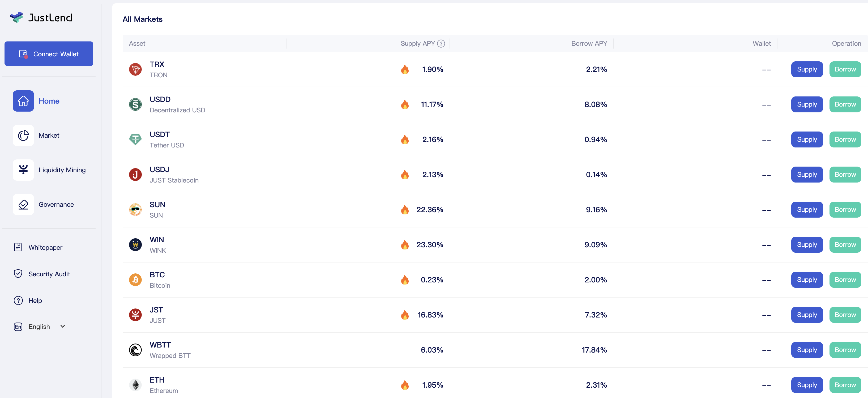Click the BTC Bitcoin coin icon

point(135,280)
